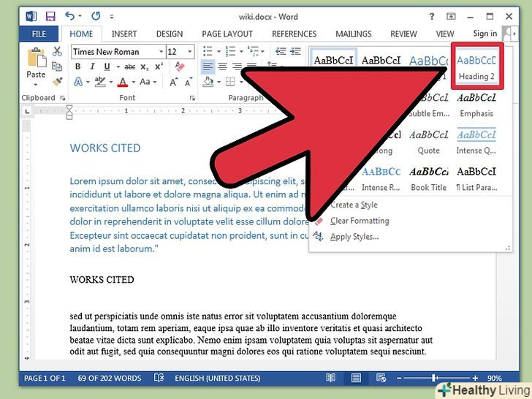
Task: Apply the Heading 2 style
Action: [476, 67]
